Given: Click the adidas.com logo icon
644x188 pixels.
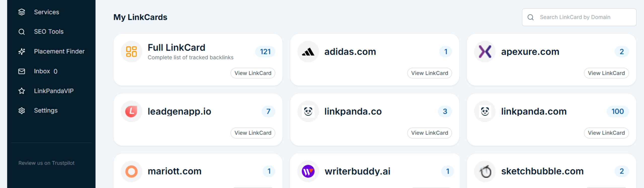Looking at the screenshot, I should point(308,51).
